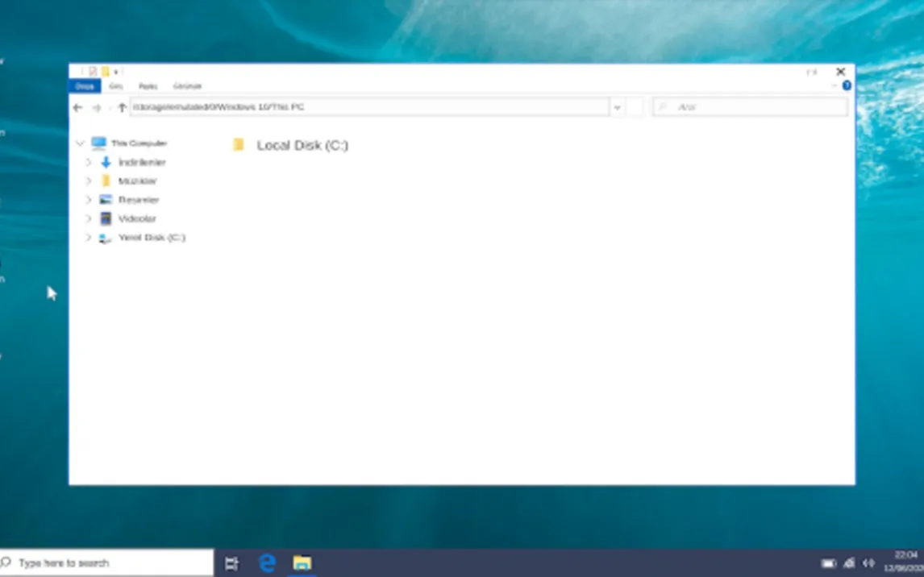Click the taskbar Type here to search box
Screen dimensions: 924x577
click(x=109, y=562)
